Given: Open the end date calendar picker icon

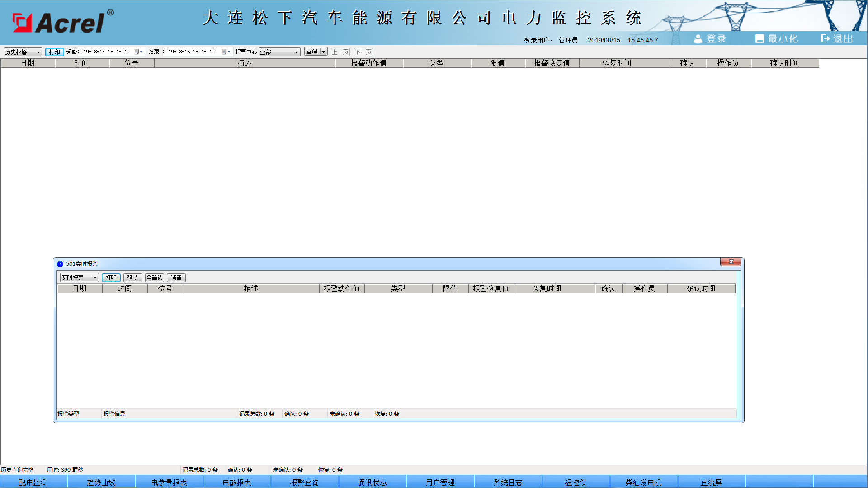Looking at the screenshot, I should point(224,52).
